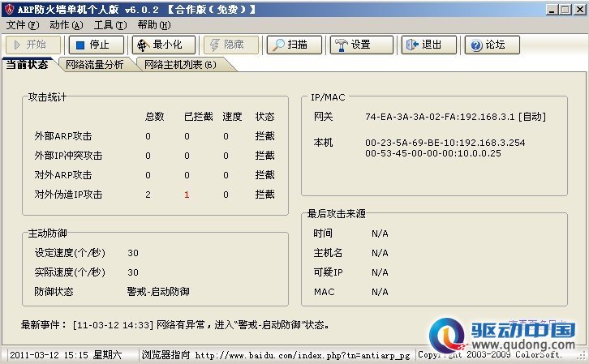
Task: Click the 开始 (Start) toolbar button
Action: [33, 45]
